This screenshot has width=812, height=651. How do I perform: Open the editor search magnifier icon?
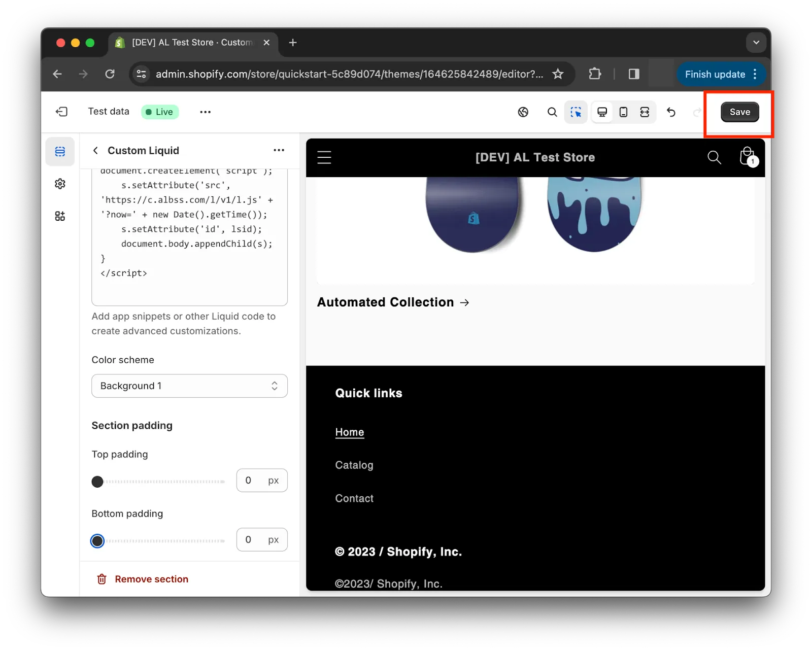552,112
